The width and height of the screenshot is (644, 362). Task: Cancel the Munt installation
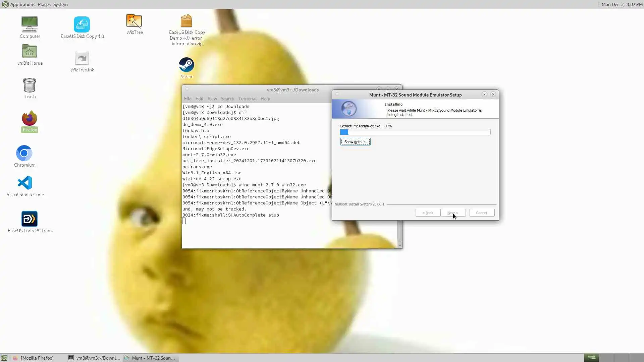pyautogui.click(x=482, y=213)
